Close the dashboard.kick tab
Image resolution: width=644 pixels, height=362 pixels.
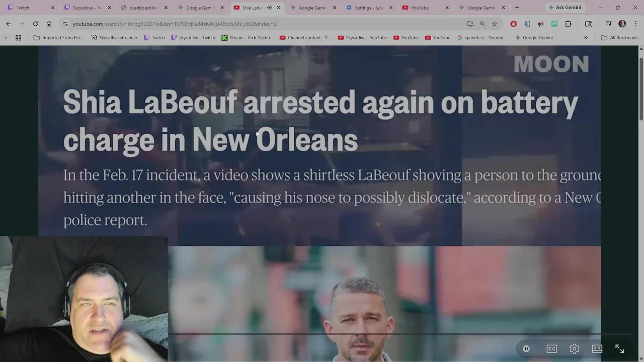point(166,8)
